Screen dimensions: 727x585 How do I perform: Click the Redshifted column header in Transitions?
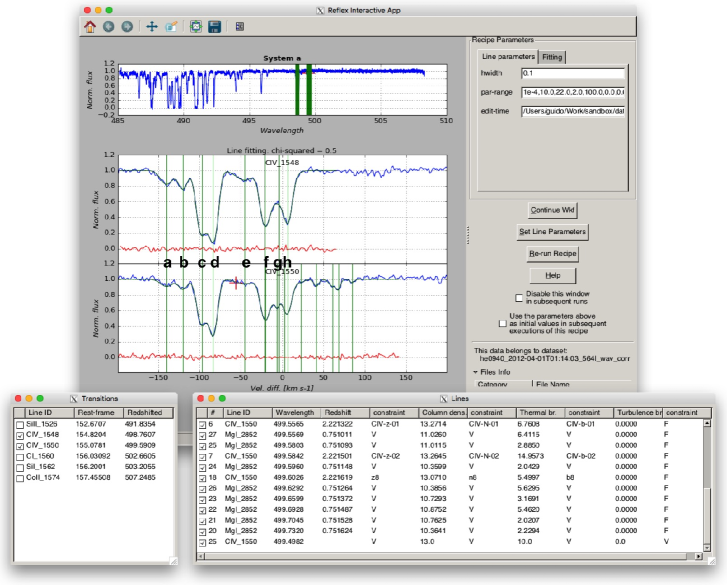point(143,412)
